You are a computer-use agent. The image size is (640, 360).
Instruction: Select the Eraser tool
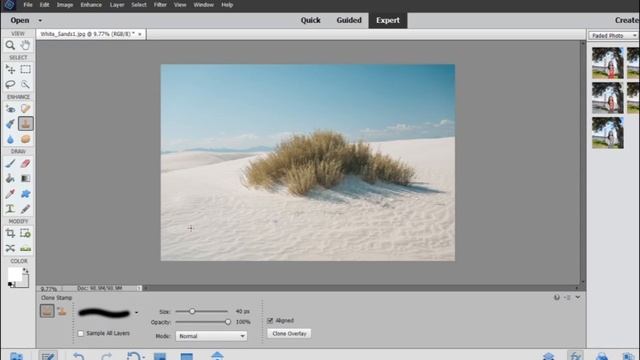point(25,163)
